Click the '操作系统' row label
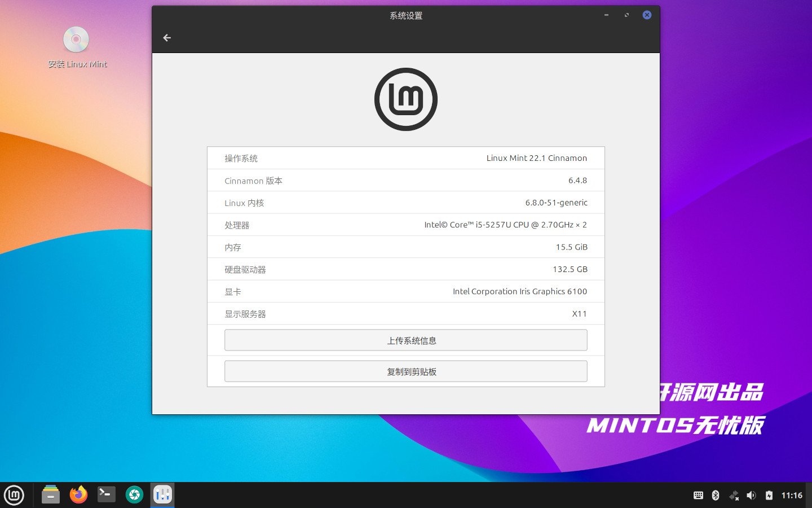The image size is (812, 508). click(241, 159)
